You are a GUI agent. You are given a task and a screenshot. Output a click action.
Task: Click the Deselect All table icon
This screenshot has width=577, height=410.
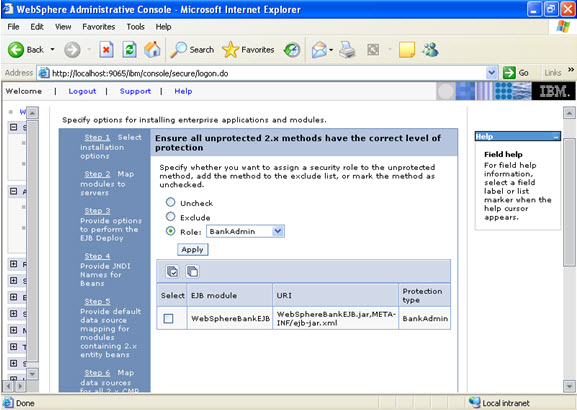click(192, 272)
